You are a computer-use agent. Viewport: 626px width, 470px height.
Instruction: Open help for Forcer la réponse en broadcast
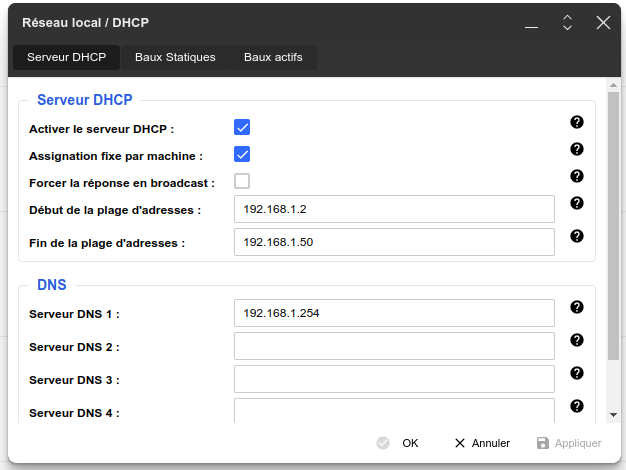coord(576,176)
